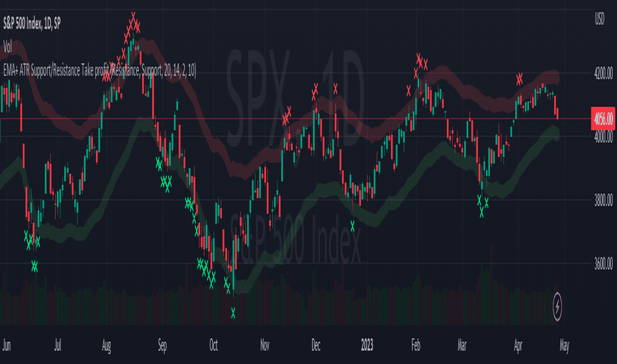Click the S&P 500 Index symbol title
The image size is (617, 364).
(x=32, y=24)
